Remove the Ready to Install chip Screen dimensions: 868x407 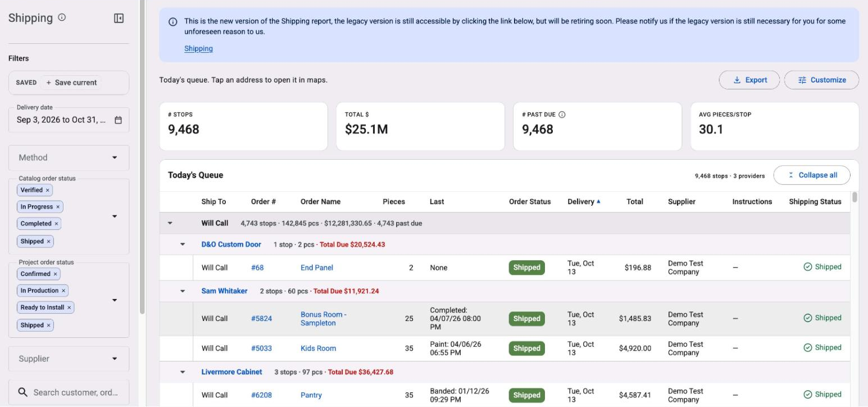(69, 307)
